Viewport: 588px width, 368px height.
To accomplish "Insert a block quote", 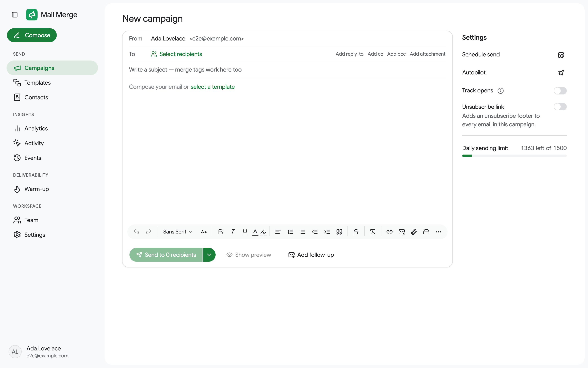I will coord(339,232).
